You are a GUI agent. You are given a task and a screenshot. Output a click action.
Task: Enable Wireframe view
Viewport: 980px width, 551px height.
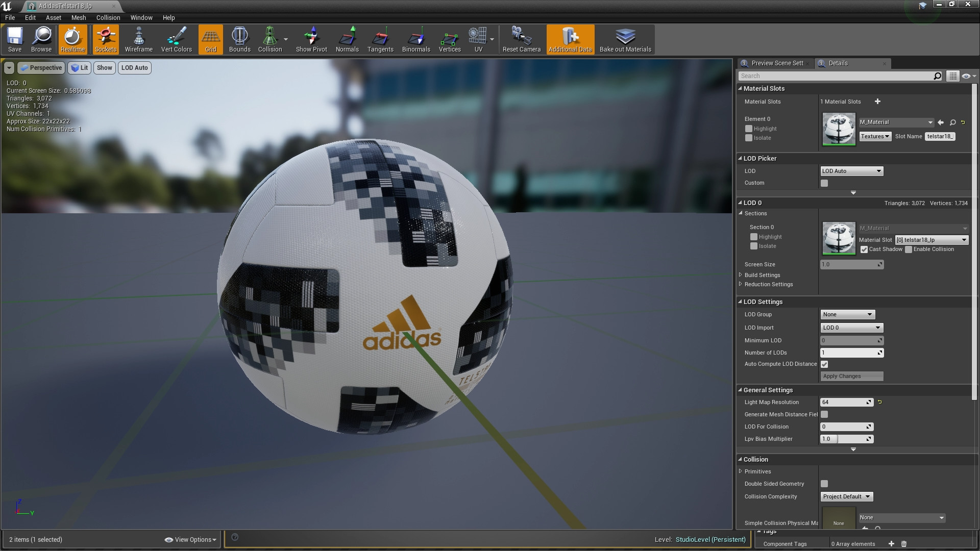coord(139,40)
